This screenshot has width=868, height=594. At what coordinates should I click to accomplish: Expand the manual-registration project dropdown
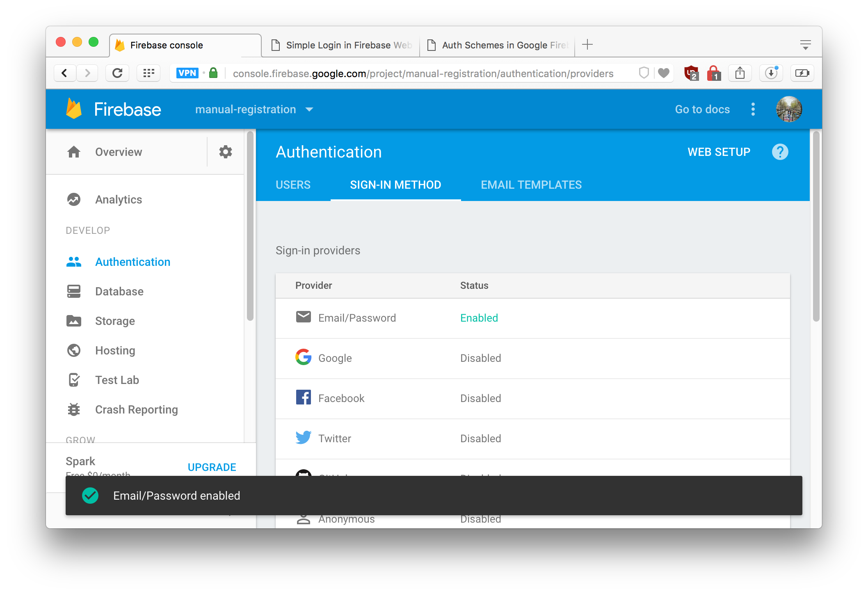coord(254,109)
